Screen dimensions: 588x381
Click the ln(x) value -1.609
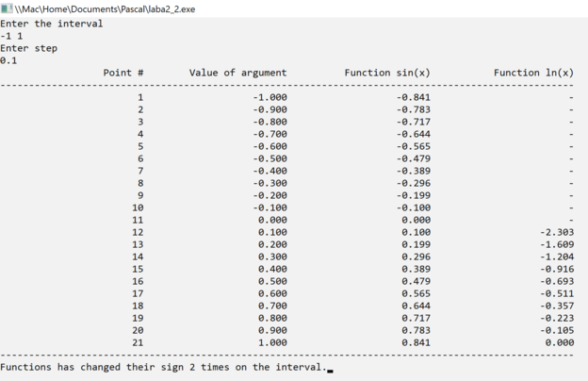[556, 244]
